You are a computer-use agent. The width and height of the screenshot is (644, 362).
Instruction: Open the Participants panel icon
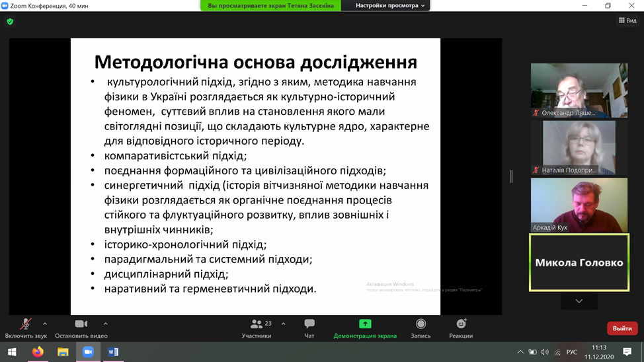(257, 324)
